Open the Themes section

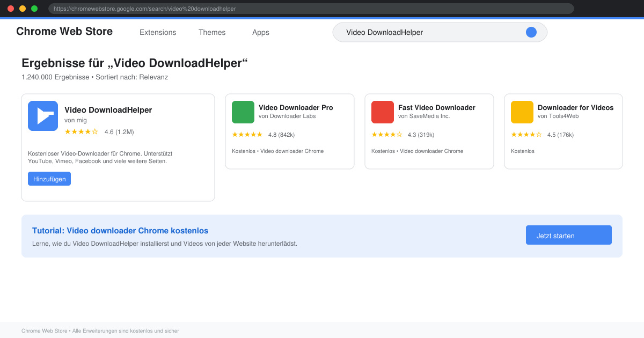(212, 32)
